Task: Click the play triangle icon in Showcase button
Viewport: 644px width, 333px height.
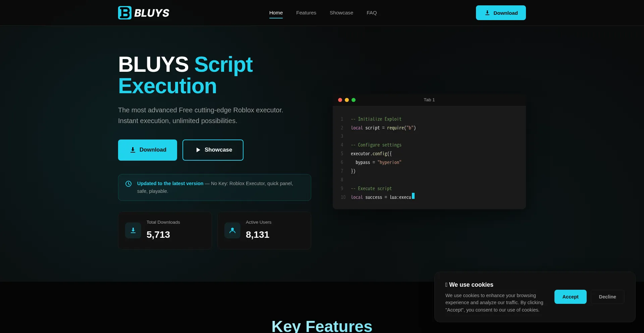Action: tap(198, 150)
